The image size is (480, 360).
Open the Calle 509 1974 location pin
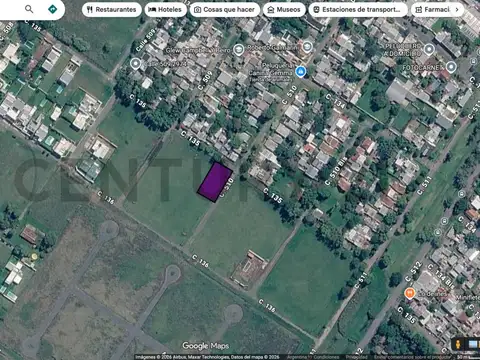135,63
